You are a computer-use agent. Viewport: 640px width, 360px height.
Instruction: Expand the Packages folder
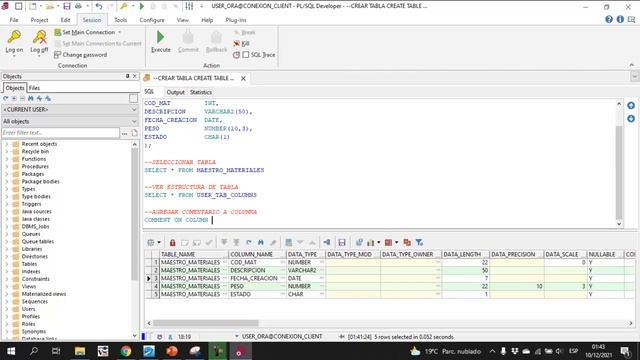[7, 174]
